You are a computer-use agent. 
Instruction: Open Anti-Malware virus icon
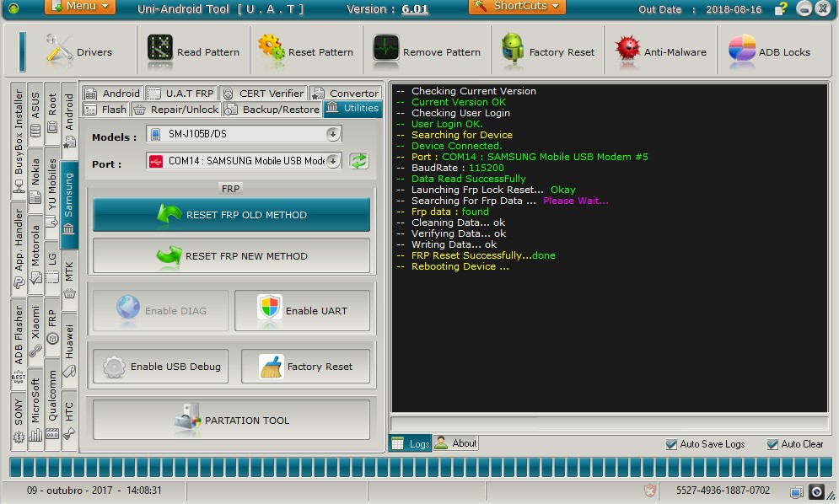click(x=627, y=49)
